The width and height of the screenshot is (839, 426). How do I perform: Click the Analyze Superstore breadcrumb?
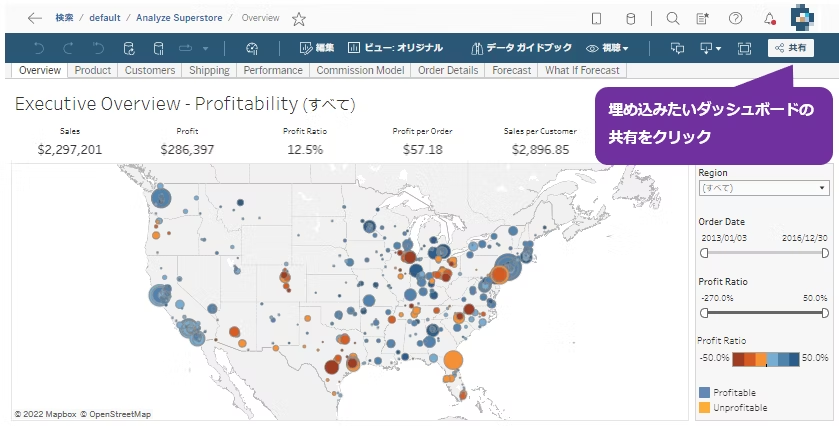click(179, 18)
